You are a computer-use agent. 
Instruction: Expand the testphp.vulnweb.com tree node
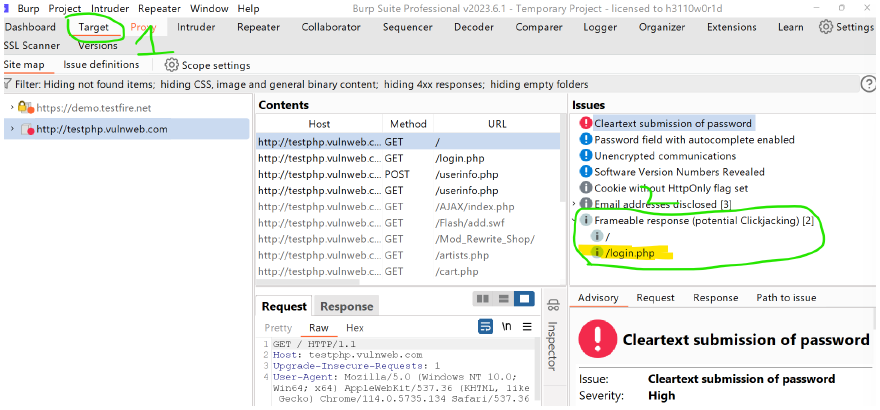point(12,129)
